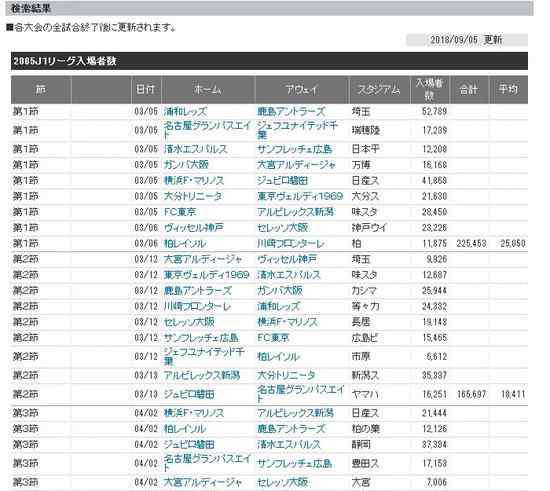Open 東京ヴェルディ1969 away link in 21,630 row

click(300, 196)
